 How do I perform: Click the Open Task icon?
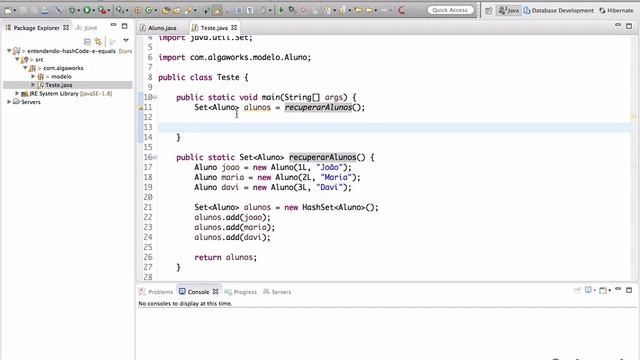coord(177,10)
